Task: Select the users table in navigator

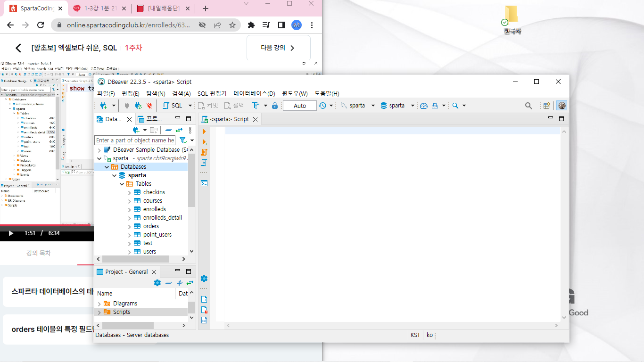Action: click(x=149, y=252)
